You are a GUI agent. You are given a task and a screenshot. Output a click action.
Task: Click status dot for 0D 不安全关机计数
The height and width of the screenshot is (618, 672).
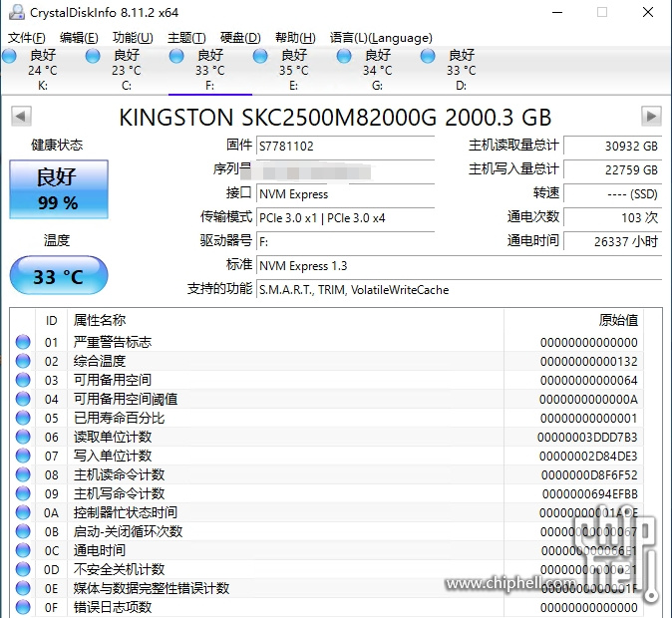click(x=23, y=569)
